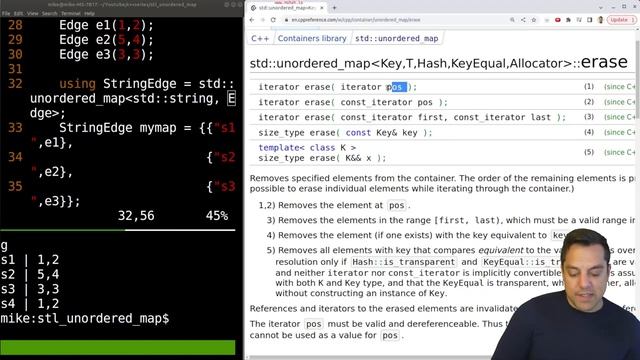Screen dimensions: 640x360
Task: Open the terminal Search menu
Action: pyautogui.click(x=49, y=13)
